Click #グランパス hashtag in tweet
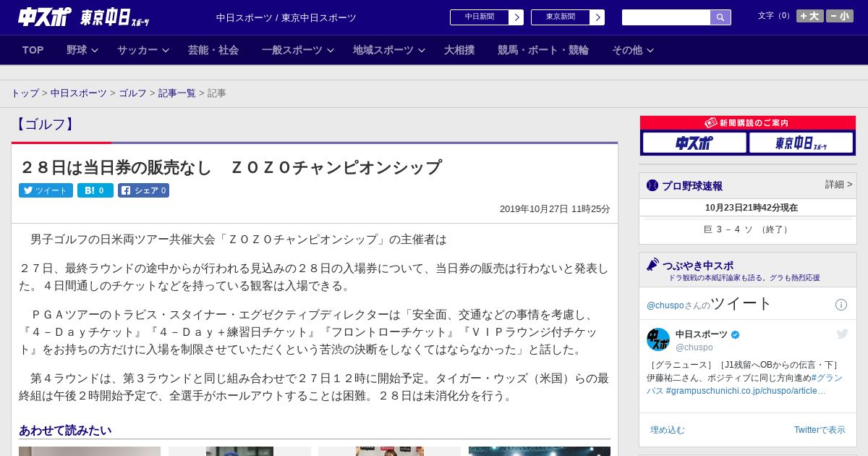 (x=827, y=378)
